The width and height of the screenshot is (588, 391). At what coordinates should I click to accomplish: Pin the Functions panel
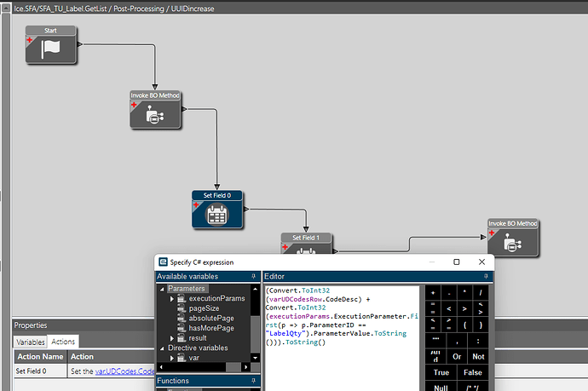pyautogui.click(x=253, y=381)
